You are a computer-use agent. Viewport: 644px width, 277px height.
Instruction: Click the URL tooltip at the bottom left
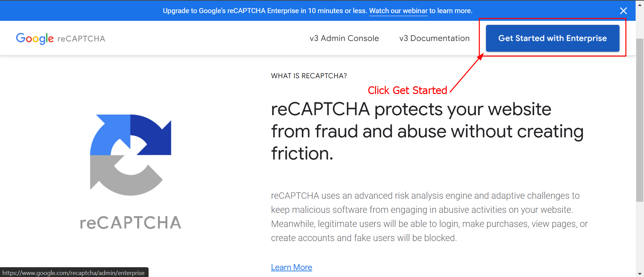[x=74, y=273]
